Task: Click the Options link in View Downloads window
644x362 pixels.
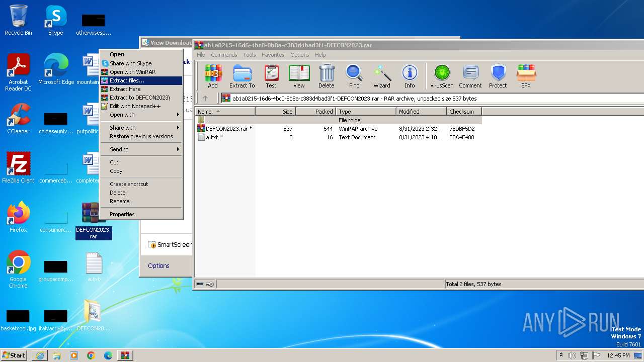Action: tap(158, 265)
